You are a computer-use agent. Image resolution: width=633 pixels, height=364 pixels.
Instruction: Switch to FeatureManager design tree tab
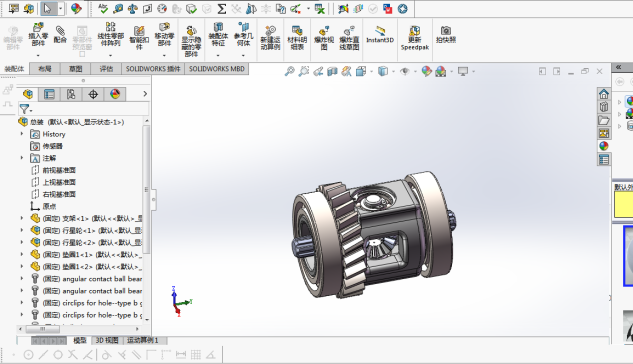[28, 94]
